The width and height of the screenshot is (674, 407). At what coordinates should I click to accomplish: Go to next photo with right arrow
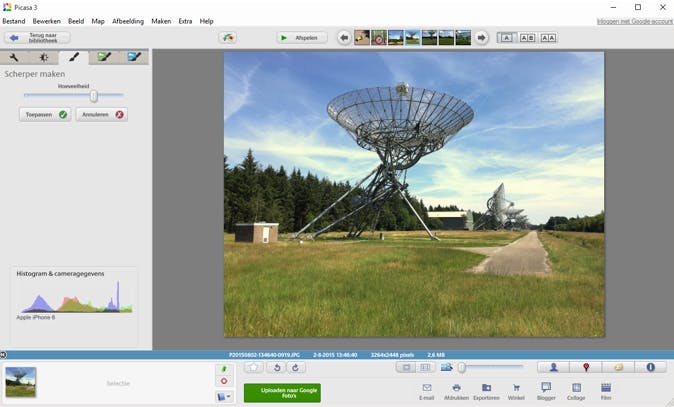[x=481, y=38]
